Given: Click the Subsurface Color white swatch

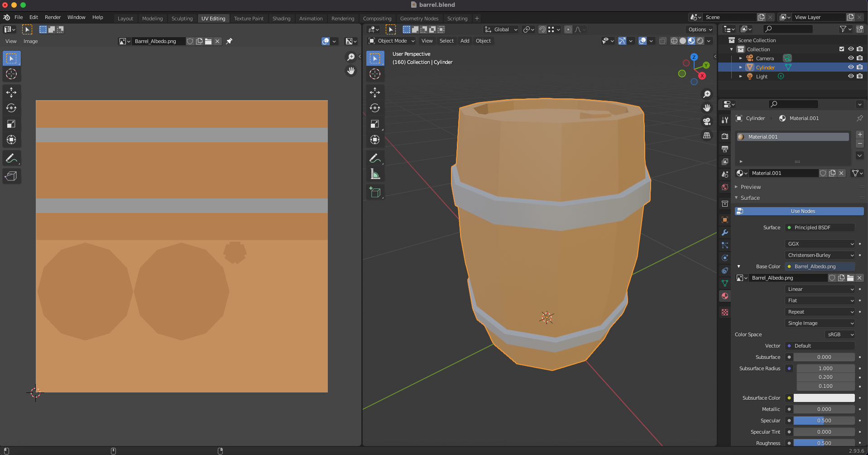Looking at the screenshot, I should 824,398.
